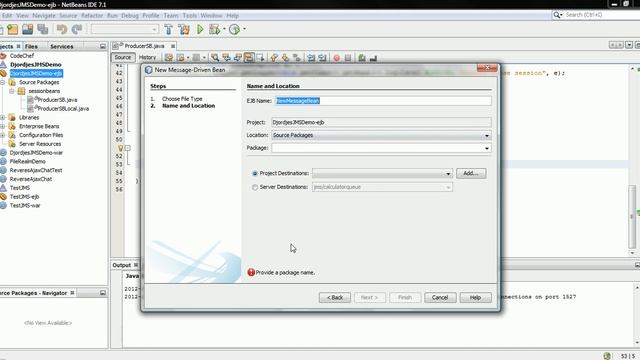The height and width of the screenshot is (360, 640).
Task: Click the Toggle Highlight Search icon
Action: (249, 58)
